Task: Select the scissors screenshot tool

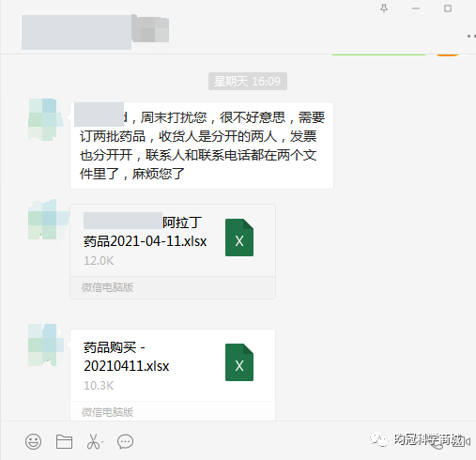Action: pos(93,441)
